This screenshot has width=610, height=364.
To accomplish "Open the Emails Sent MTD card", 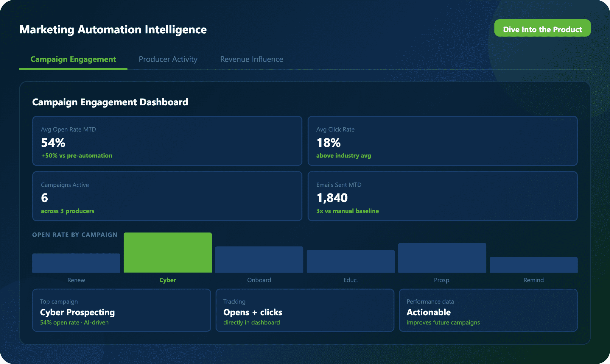I will point(442,196).
